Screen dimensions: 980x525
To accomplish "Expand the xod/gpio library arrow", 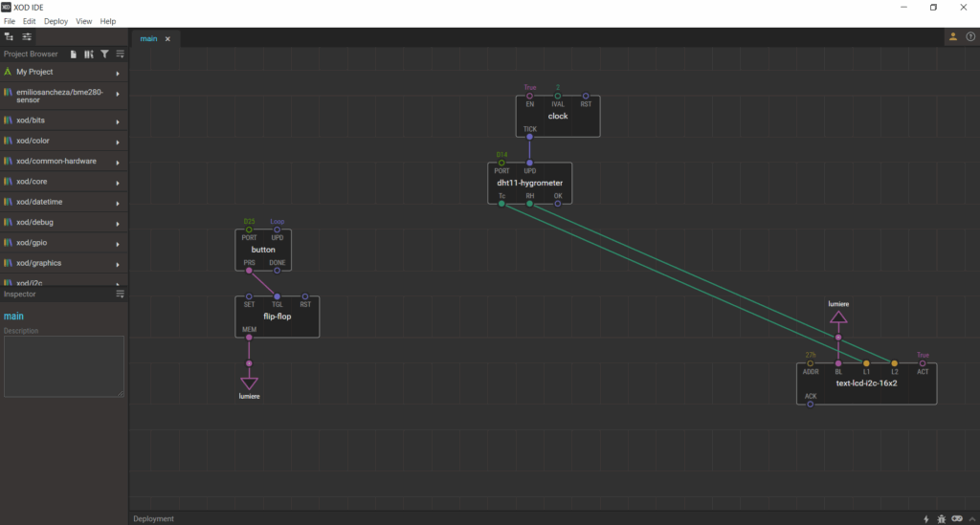I will point(118,244).
